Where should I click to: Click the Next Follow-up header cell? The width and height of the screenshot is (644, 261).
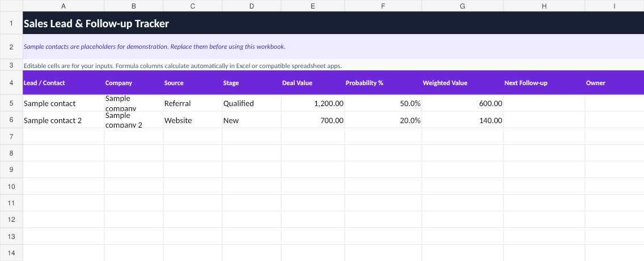click(544, 83)
